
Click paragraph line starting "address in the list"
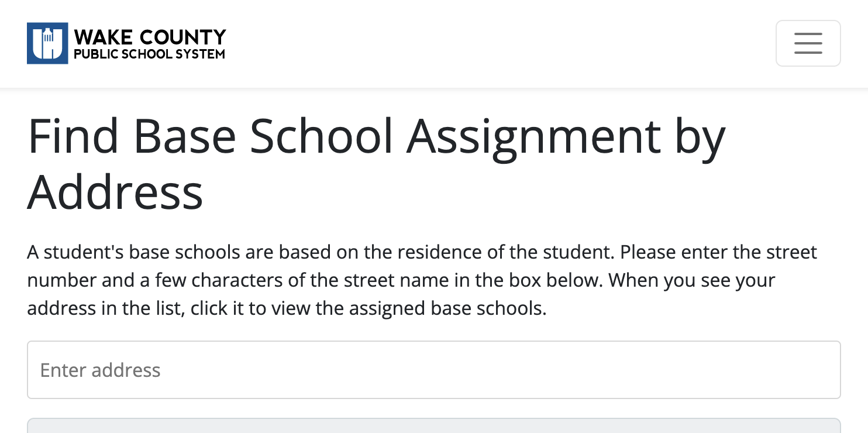(287, 308)
